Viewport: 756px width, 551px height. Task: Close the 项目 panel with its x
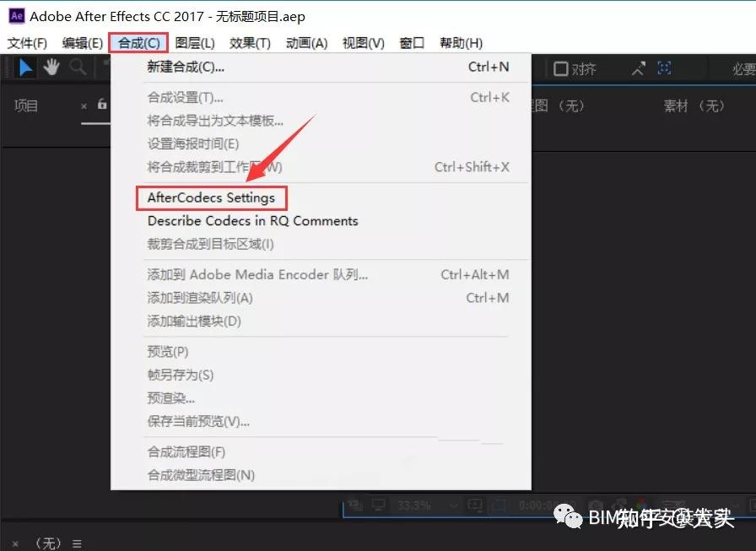tap(84, 106)
